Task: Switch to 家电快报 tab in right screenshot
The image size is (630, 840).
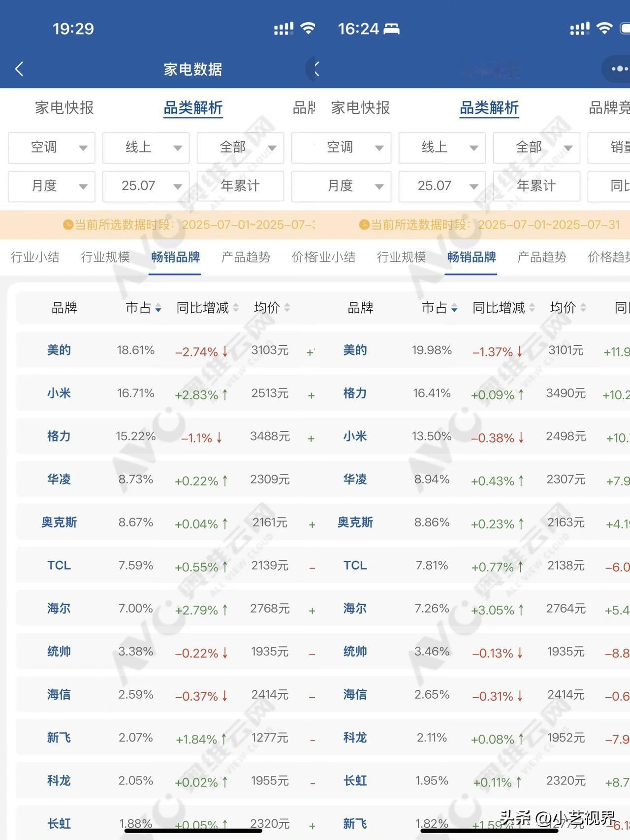Action: click(361, 108)
